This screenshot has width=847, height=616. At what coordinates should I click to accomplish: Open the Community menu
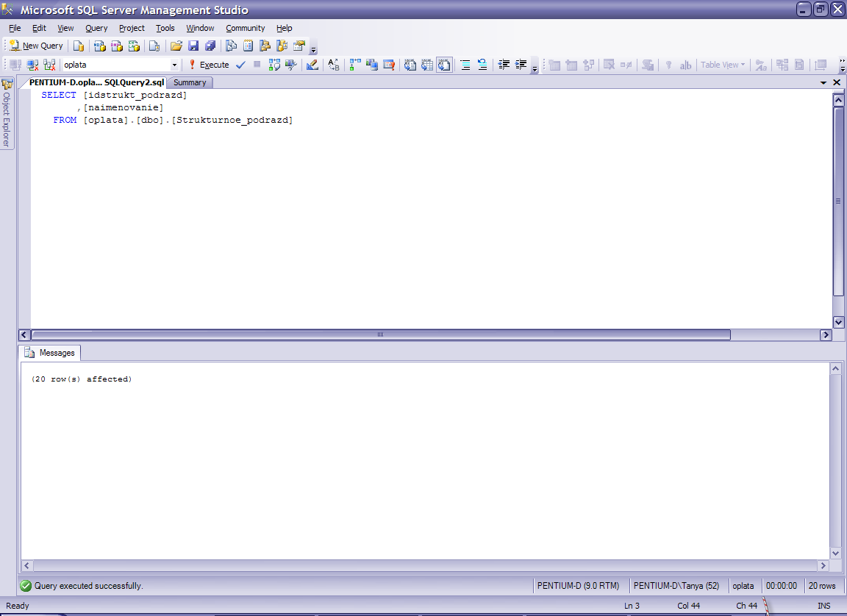246,28
